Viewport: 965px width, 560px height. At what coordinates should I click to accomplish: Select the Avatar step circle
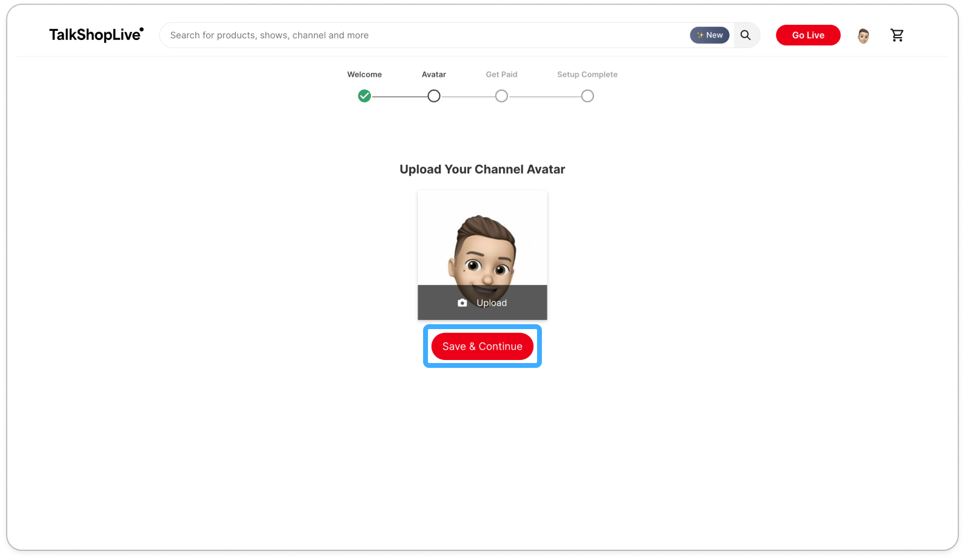click(434, 96)
